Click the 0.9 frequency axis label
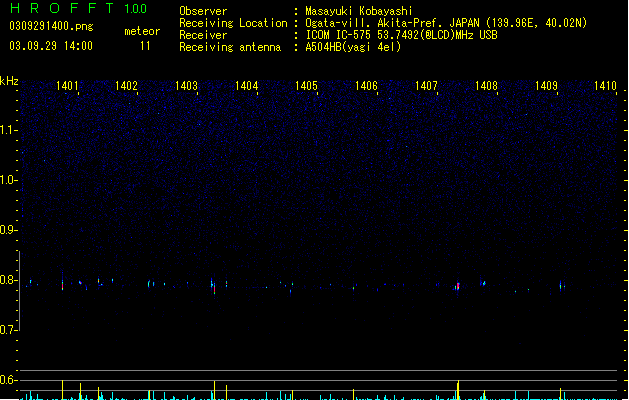This screenshot has height=400, width=629. [x=8, y=230]
